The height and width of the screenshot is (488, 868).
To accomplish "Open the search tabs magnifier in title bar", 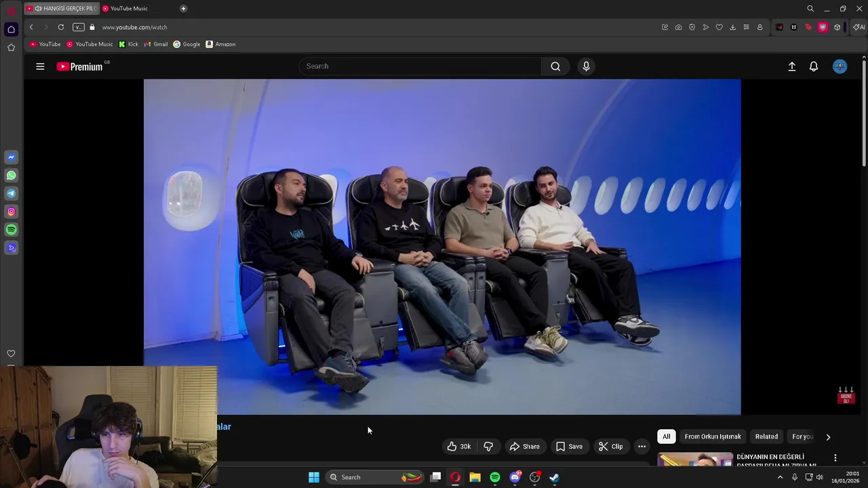I will coord(810,9).
